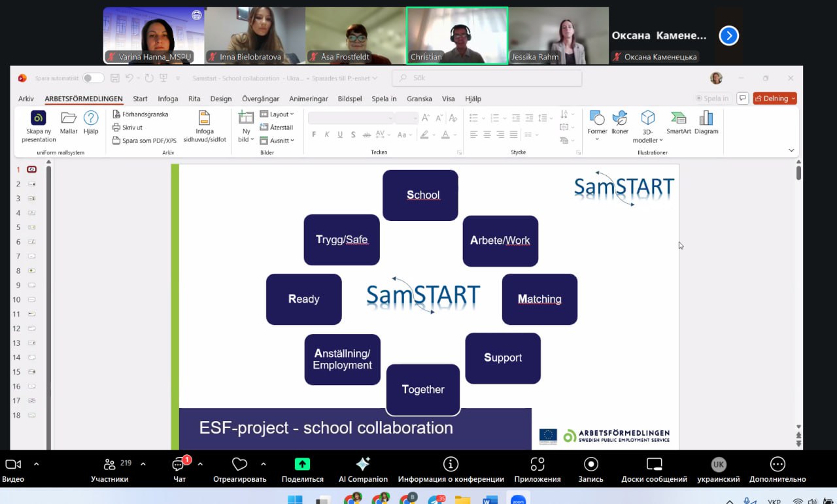Expand the Layout dropdown

(x=277, y=114)
